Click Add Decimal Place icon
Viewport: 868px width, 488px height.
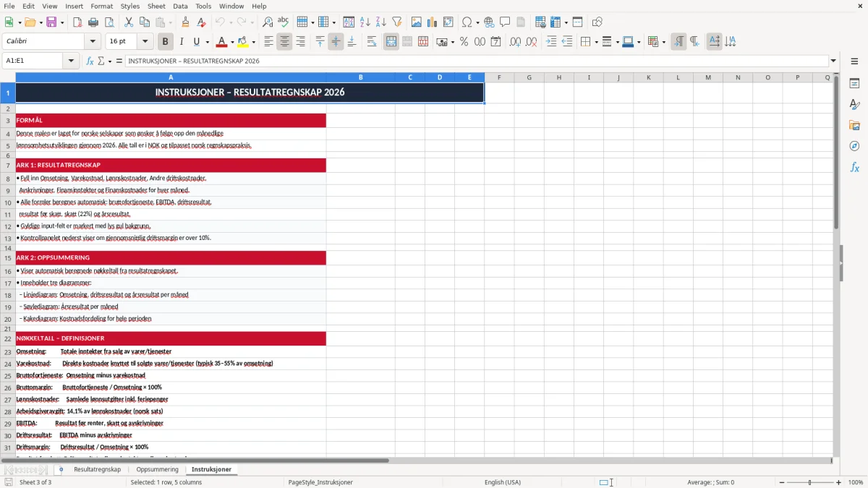515,42
